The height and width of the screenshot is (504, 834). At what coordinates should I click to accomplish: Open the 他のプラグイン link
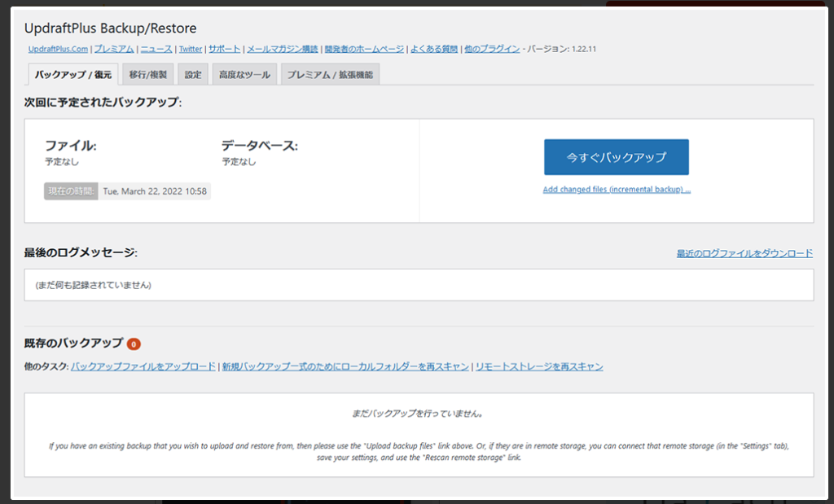pos(492,49)
